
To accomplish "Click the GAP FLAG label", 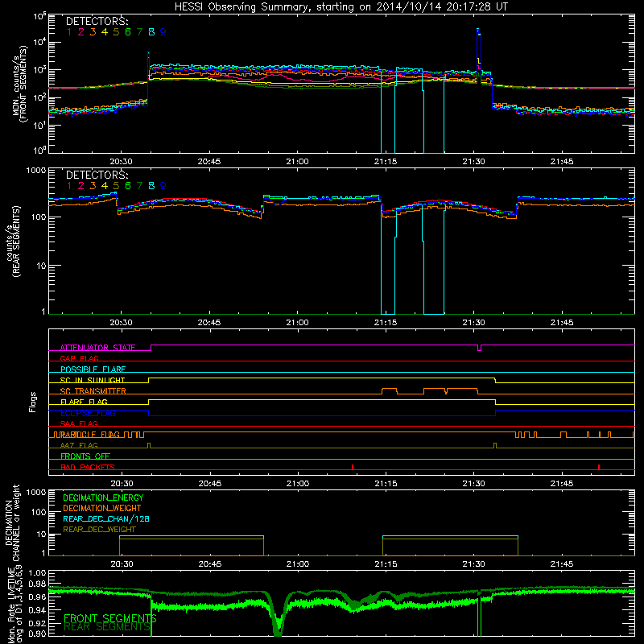I will point(79,358).
